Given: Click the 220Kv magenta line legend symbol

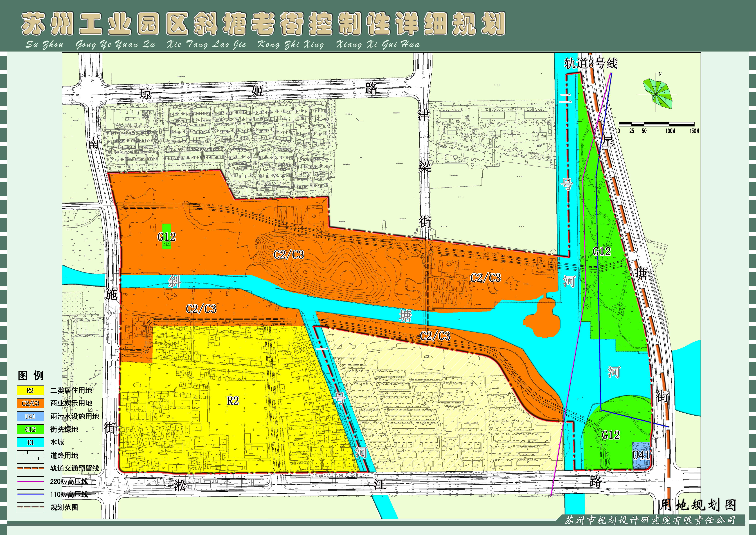Looking at the screenshot, I should [30, 481].
